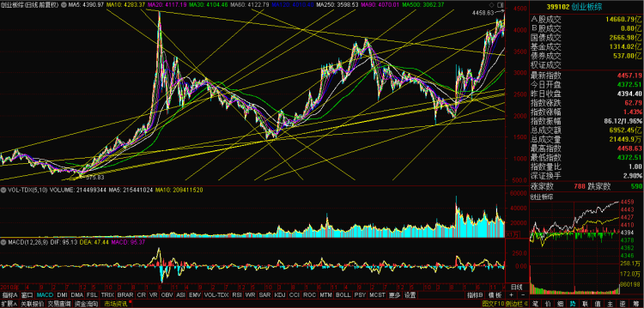Toggle the 侧边栏 sidebar
644x309 pixels.
click(517, 304)
